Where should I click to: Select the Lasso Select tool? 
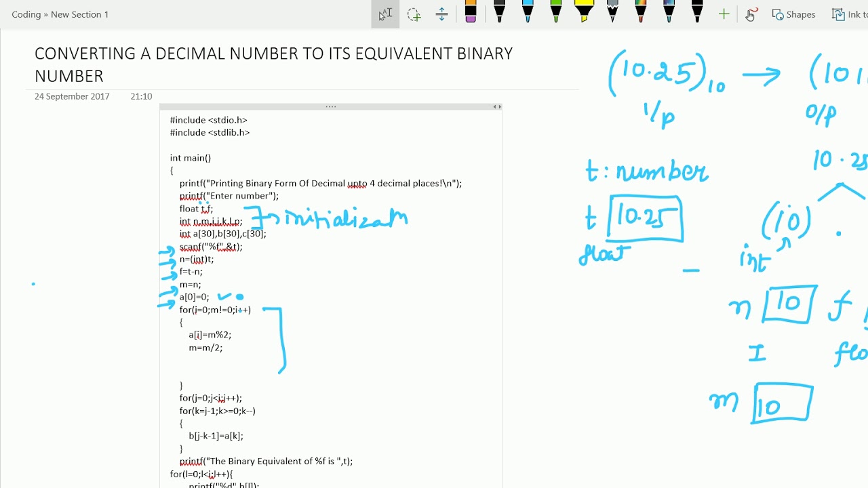click(x=414, y=14)
